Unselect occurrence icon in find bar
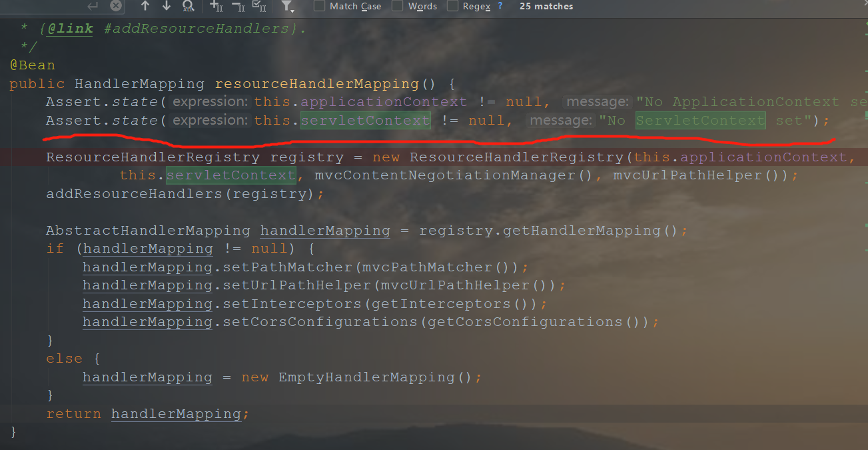Screen dimensions: 868x450 click(x=238, y=7)
